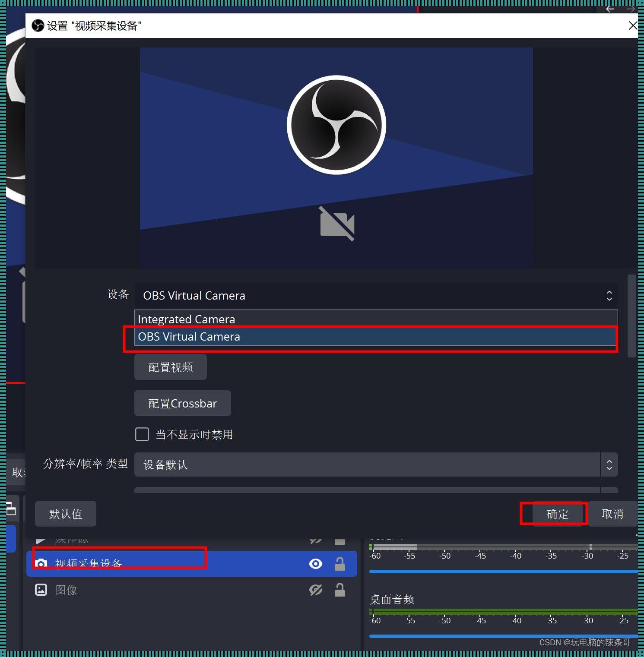Adjust the upper mixer channel volume slider
Screen dimensions: 644x657
(x=504, y=571)
